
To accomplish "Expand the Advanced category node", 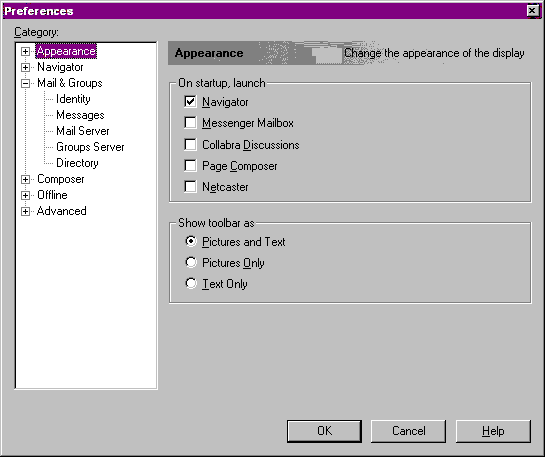I will pyautogui.click(x=25, y=211).
